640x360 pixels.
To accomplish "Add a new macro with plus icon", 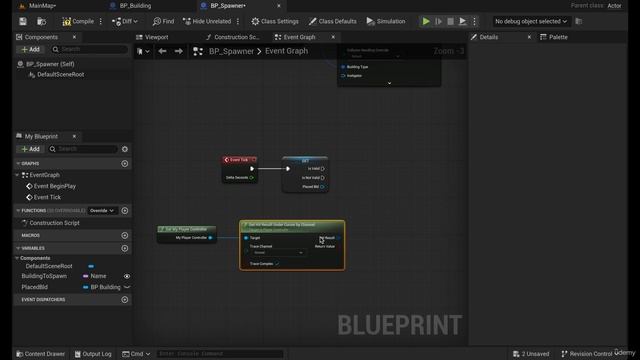I will coord(125,236).
